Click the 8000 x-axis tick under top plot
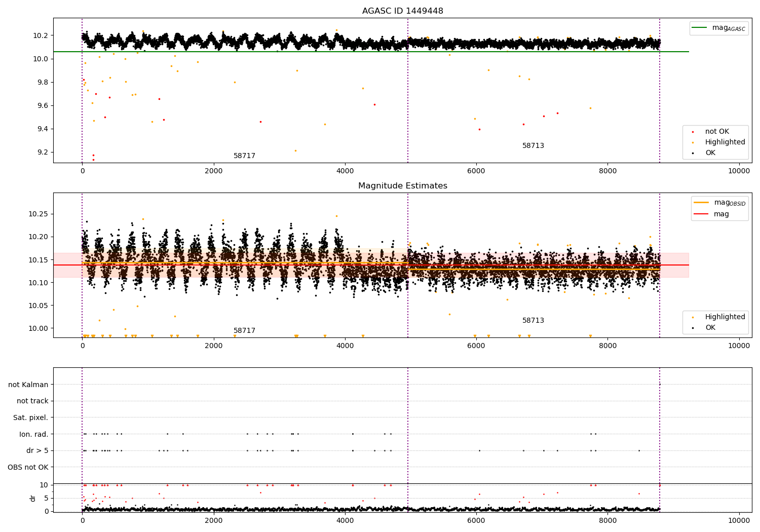This screenshot has width=760, height=532. pyautogui.click(x=607, y=171)
